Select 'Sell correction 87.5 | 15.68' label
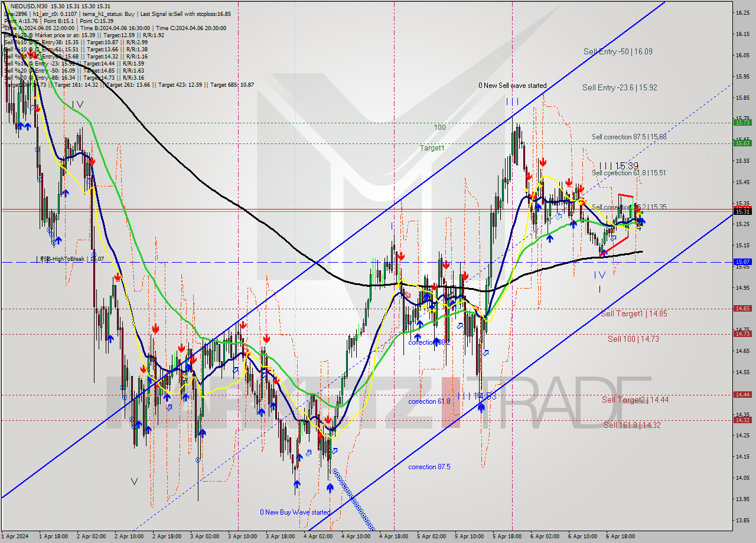756x543 pixels. (x=629, y=137)
